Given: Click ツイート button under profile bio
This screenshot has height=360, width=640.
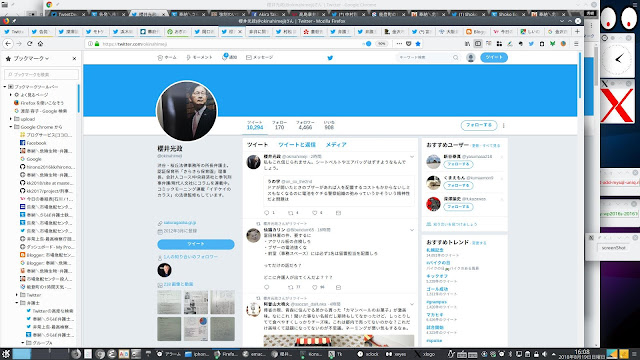Looking at the screenshot, I should pyautogui.click(x=196, y=244).
